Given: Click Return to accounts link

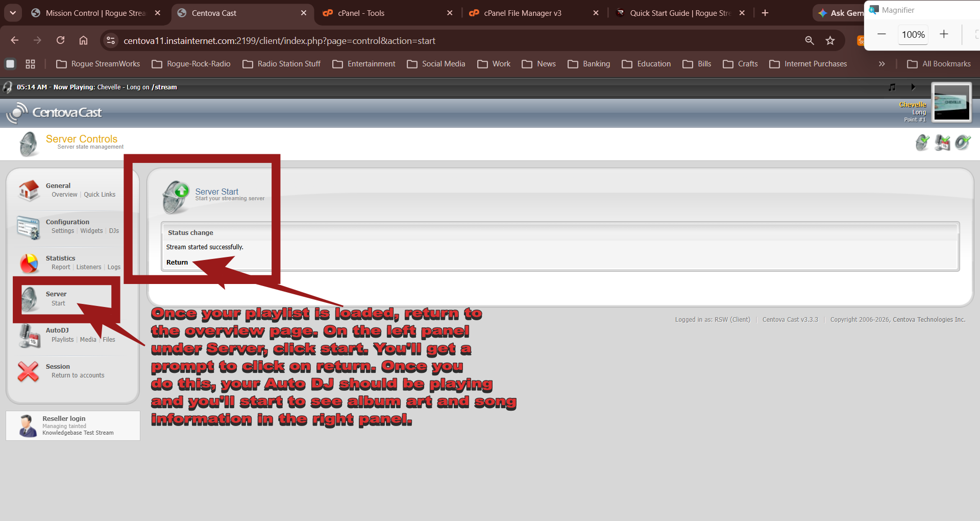Looking at the screenshot, I should click(78, 375).
